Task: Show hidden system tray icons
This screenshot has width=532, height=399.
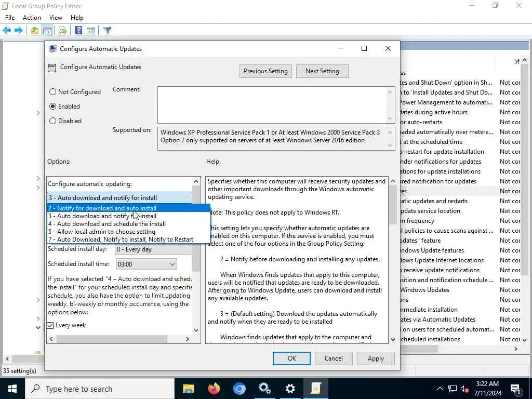Action: pyautogui.click(x=440, y=389)
